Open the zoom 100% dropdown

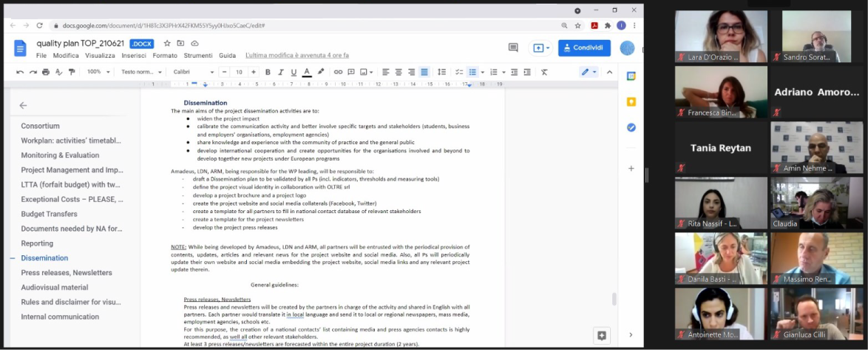click(98, 72)
